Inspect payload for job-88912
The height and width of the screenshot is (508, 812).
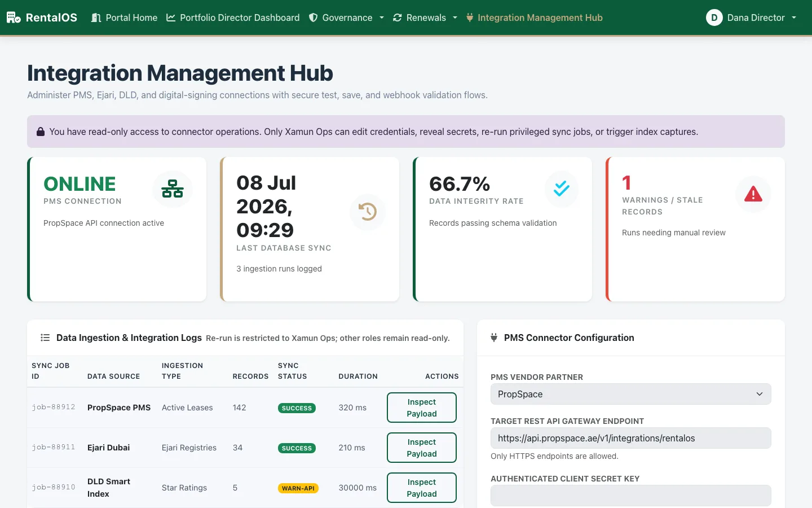coord(422,408)
